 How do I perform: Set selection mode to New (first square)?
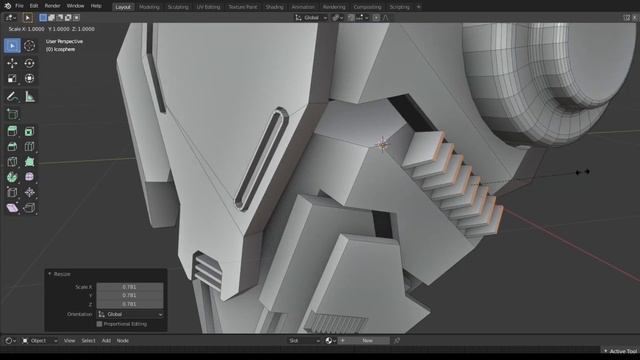click(43, 18)
